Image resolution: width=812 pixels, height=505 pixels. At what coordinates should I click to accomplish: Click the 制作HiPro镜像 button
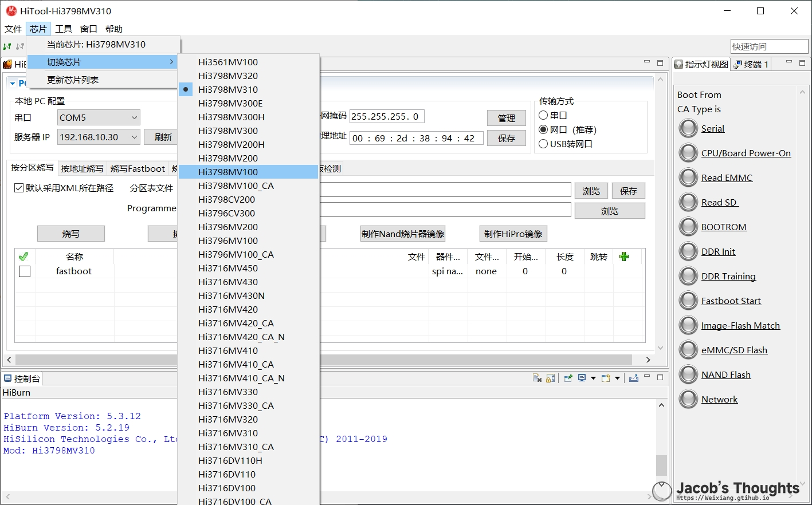pyautogui.click(x=513, y=234)
